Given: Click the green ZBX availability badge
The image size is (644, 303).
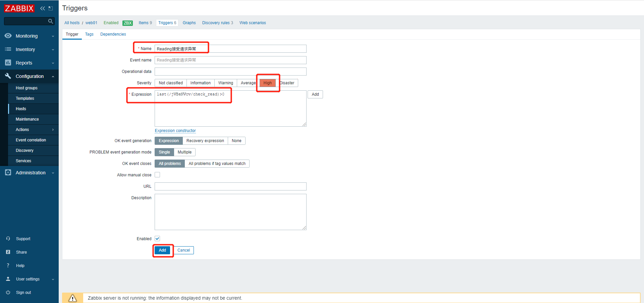Looking at the screenshot, I should (128, 23).
